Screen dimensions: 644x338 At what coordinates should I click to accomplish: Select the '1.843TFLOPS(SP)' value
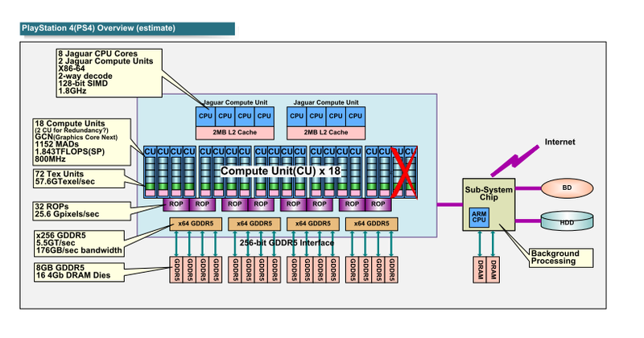click(x=70, y=151)
